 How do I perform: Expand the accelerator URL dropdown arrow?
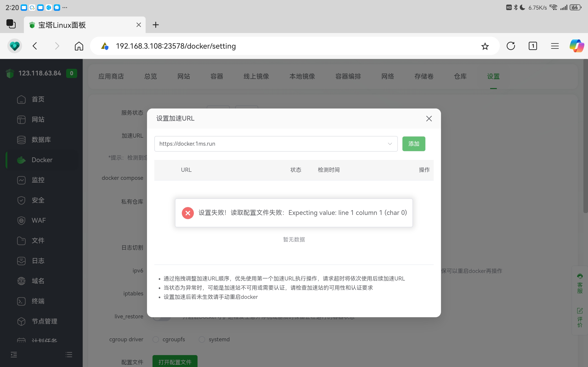[390, 144]
